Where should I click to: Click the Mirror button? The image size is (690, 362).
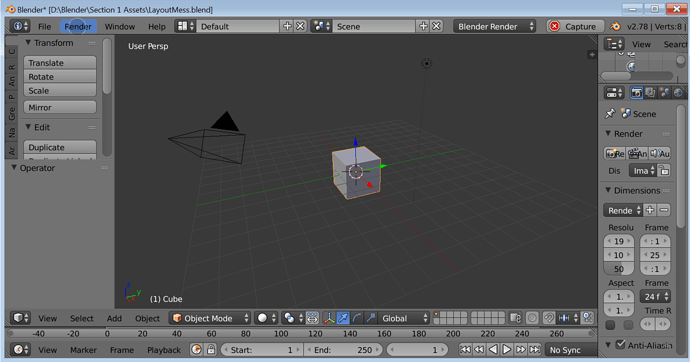60,107
